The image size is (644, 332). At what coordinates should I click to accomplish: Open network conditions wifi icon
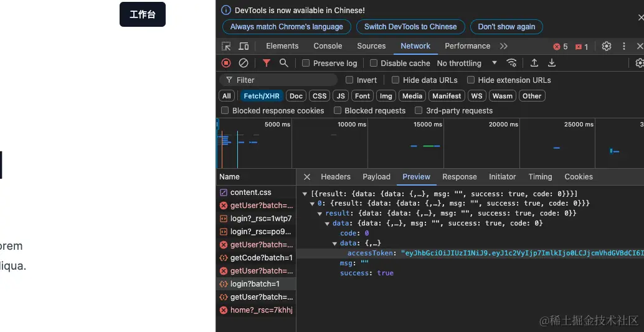tap(511, 63)
